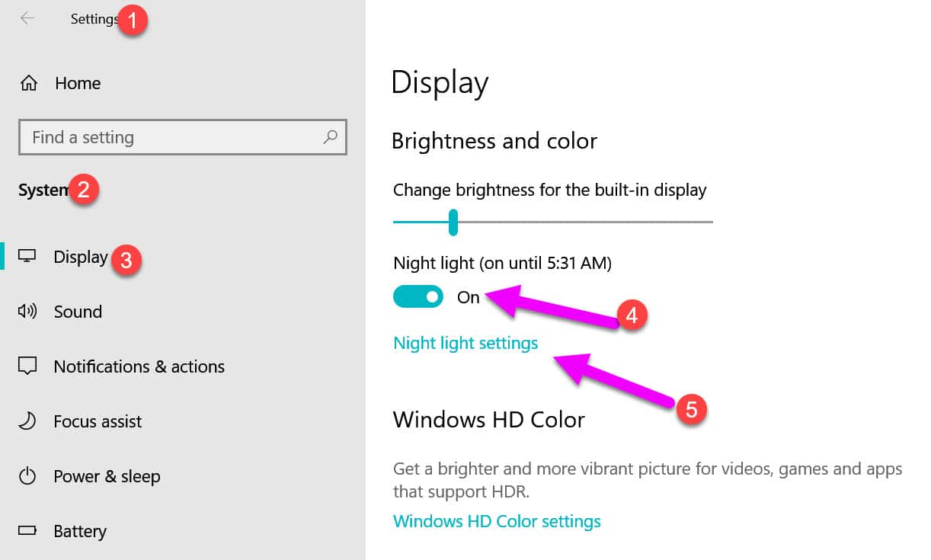Select the Display monitor icon

pos(27,256)
